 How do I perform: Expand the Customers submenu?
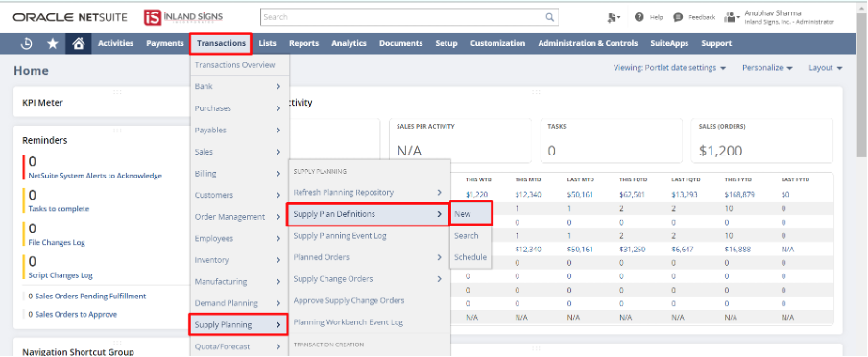(239, 195)
